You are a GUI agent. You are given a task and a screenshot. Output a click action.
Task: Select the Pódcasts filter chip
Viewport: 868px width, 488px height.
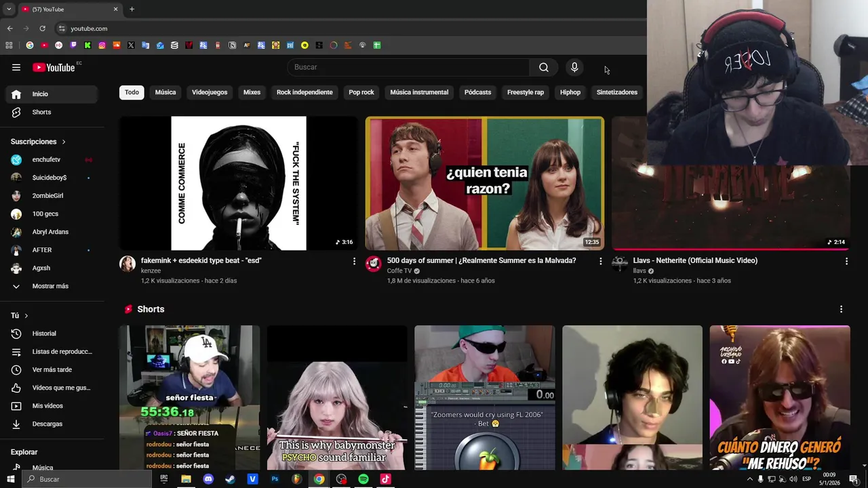tap(477, 92)
